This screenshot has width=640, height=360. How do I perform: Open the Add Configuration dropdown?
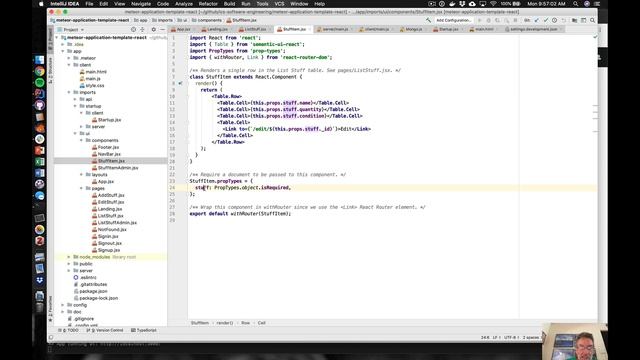click(x=453, y=20)
